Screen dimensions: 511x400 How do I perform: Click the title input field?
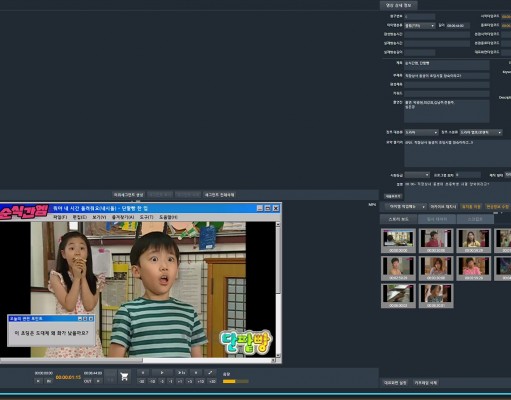point(447,65)
